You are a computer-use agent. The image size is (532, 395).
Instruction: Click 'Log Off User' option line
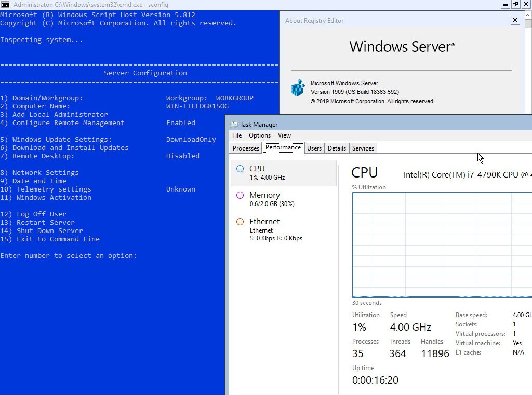(x=33, y=214)
